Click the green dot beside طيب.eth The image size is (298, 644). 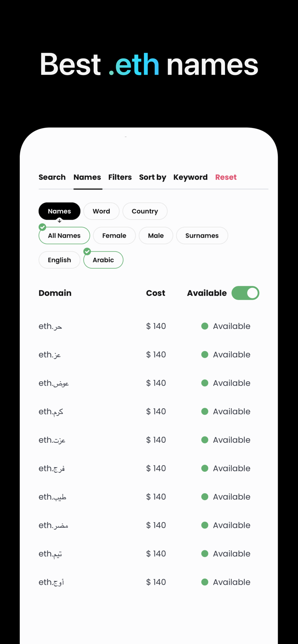pos(204,496)
